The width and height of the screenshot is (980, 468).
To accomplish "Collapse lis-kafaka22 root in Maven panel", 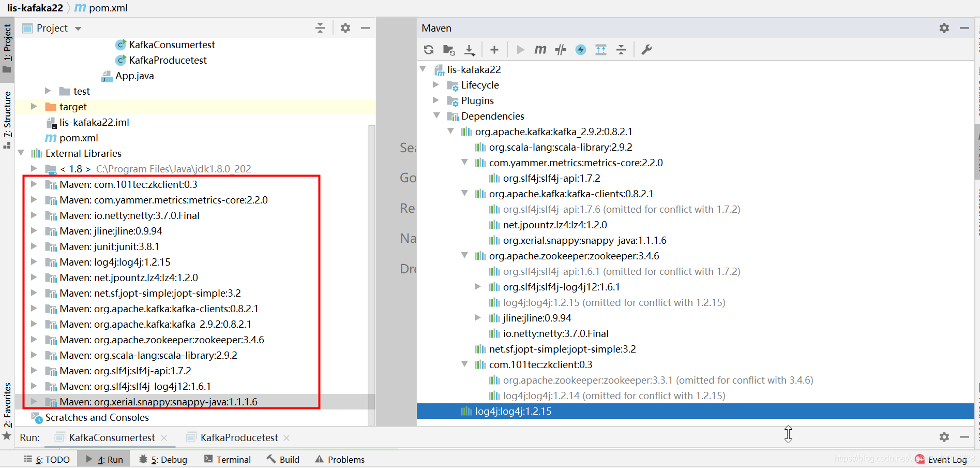I will click(423, 69).
